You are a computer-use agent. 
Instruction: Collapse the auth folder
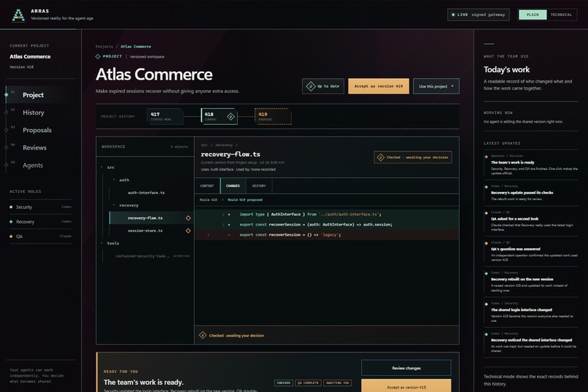pos(114,180)
